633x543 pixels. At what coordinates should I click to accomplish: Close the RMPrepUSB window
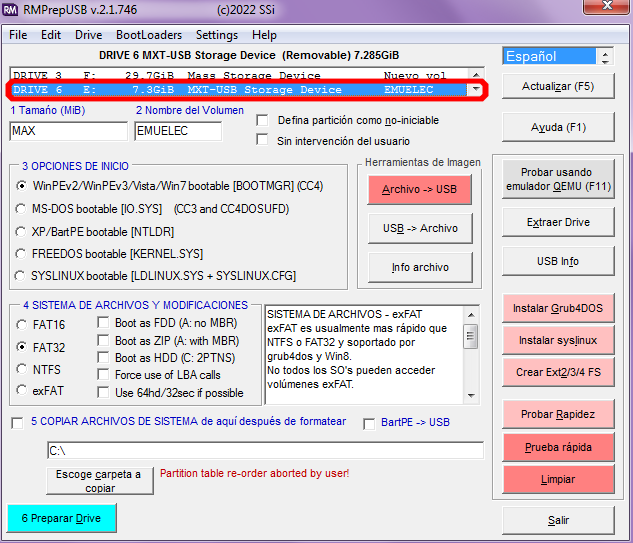coord(607,6)
